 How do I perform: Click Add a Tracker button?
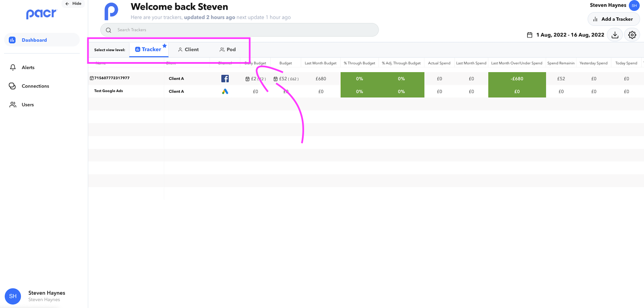[613, 19]
